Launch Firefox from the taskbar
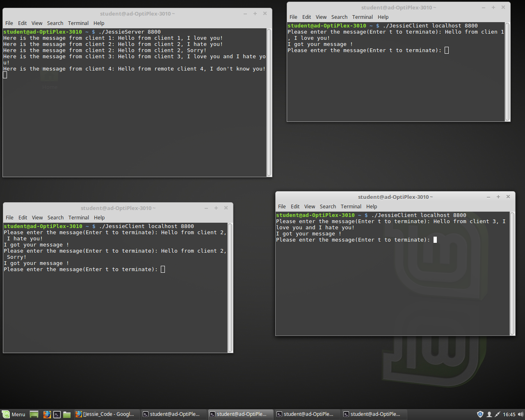The image size is (525, 420). click(x=47, y=414)
